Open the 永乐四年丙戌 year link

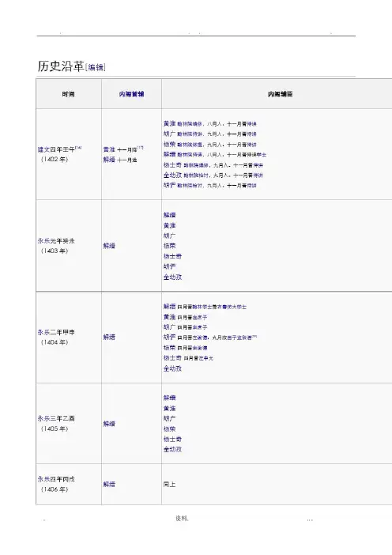[x=56, y=479]
